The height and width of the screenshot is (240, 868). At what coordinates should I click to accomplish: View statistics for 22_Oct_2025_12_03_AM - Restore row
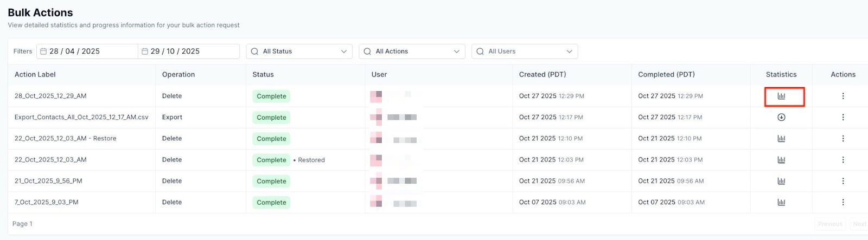coord(781,139)
